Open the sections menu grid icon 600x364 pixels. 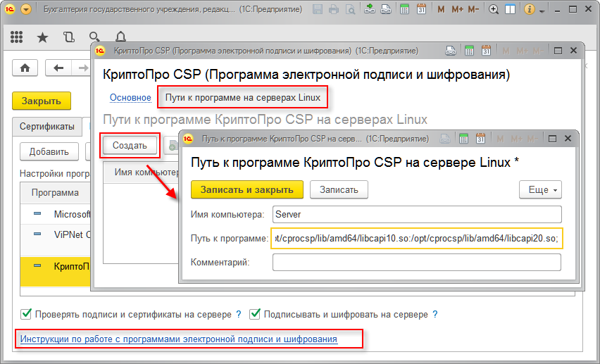pyautogui.click(x=16, y=37)
